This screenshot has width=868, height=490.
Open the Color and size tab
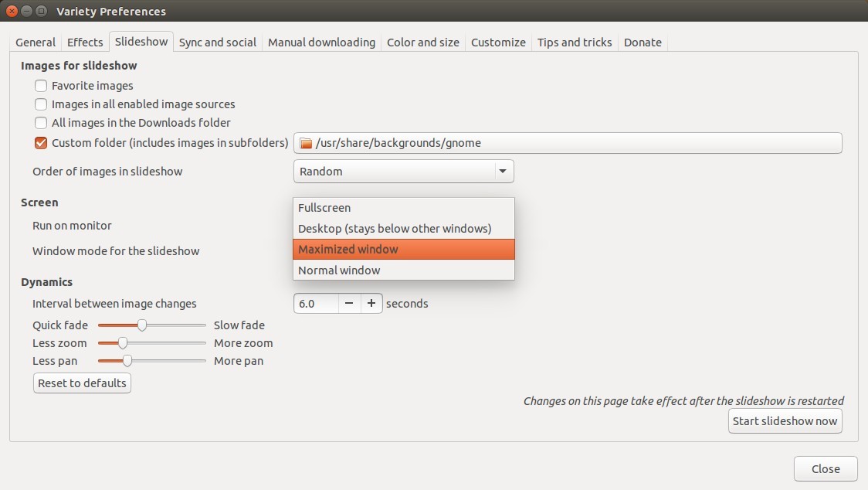pyautogui.click(x=422, y=42)
